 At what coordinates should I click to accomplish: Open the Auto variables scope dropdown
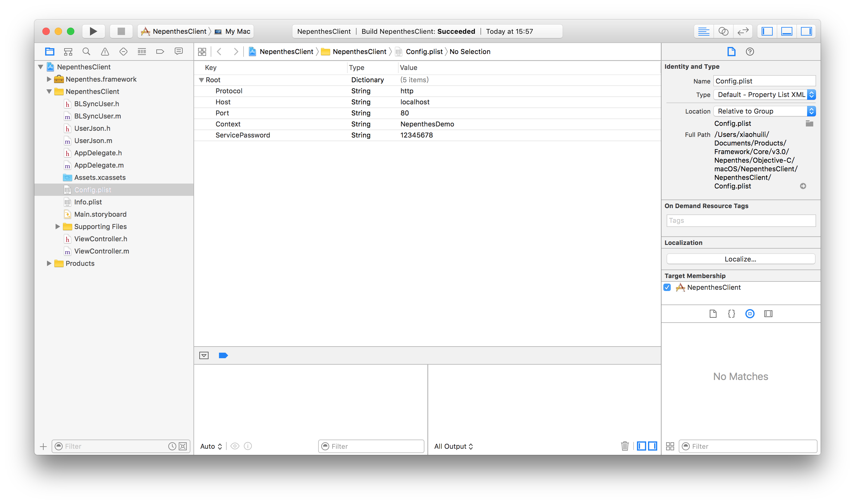pyautogui.click(x=211, y=446)
